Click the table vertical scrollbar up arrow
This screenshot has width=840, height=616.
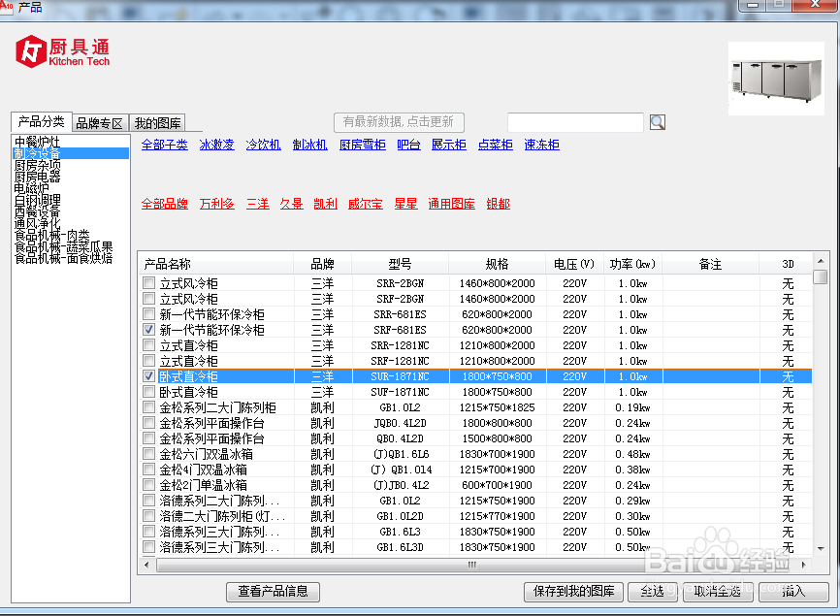pos(821,261)
